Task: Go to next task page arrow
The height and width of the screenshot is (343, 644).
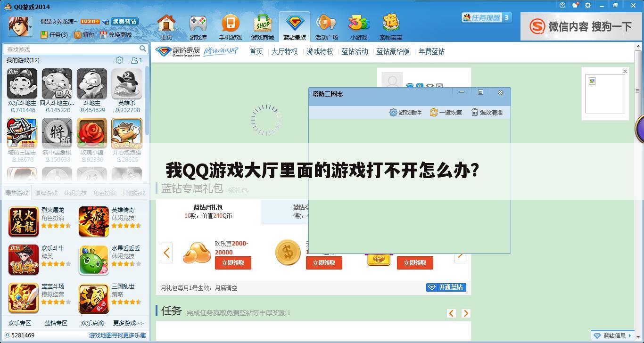Action: (466, 313)
